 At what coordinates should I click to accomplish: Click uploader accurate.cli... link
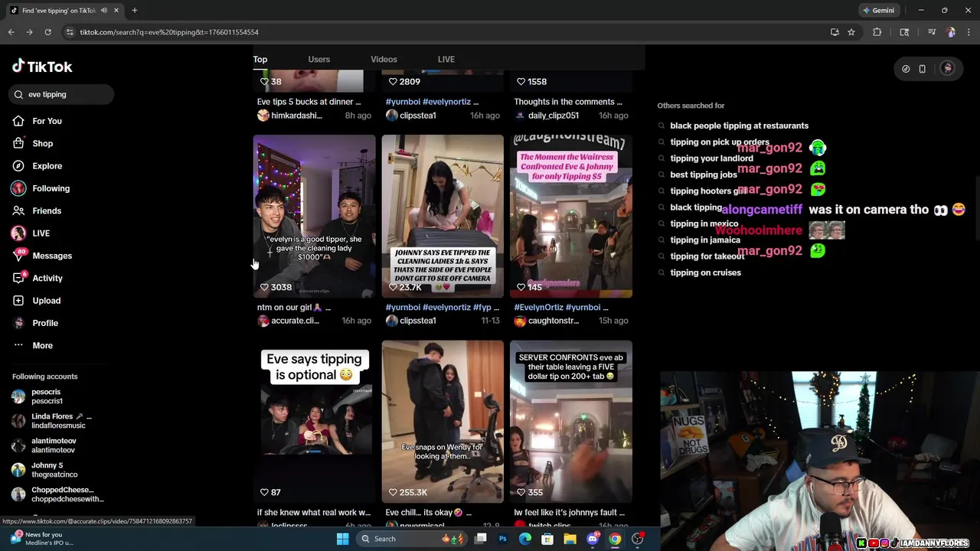pyautogui.click(x=295, y=321)
